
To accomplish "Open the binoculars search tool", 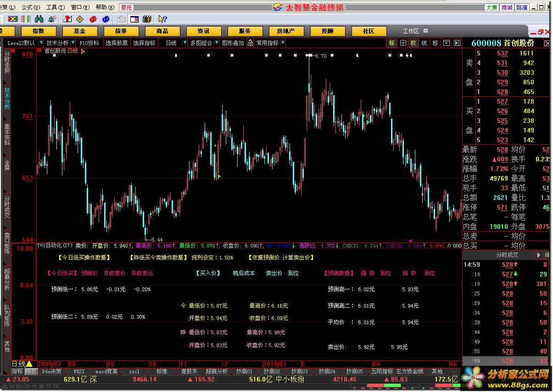I will pyautogui.click(x=39, y=19).
